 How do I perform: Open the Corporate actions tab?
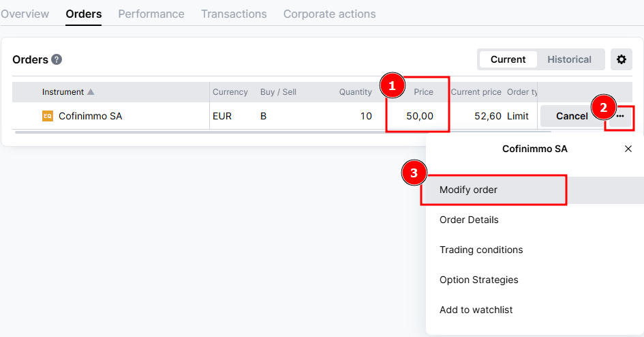329,14
